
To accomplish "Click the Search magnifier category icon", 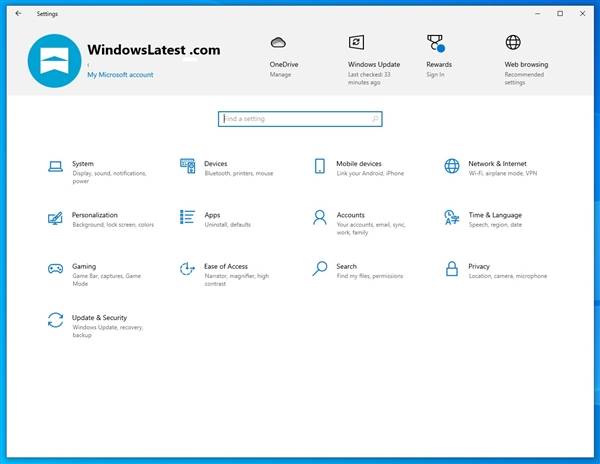I will (320, 269).
